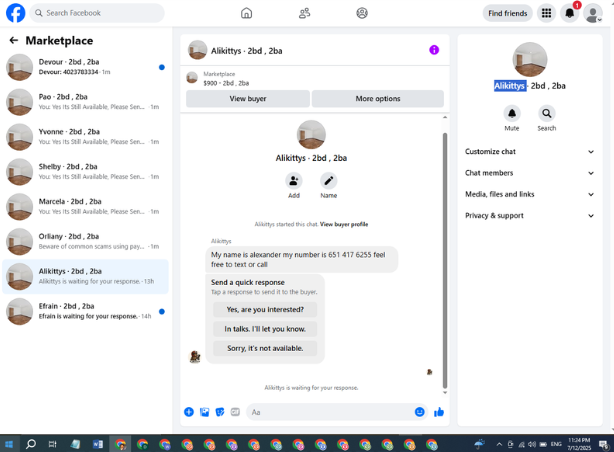Focus the Search Facebook field
614x452 pixels.
97,13
